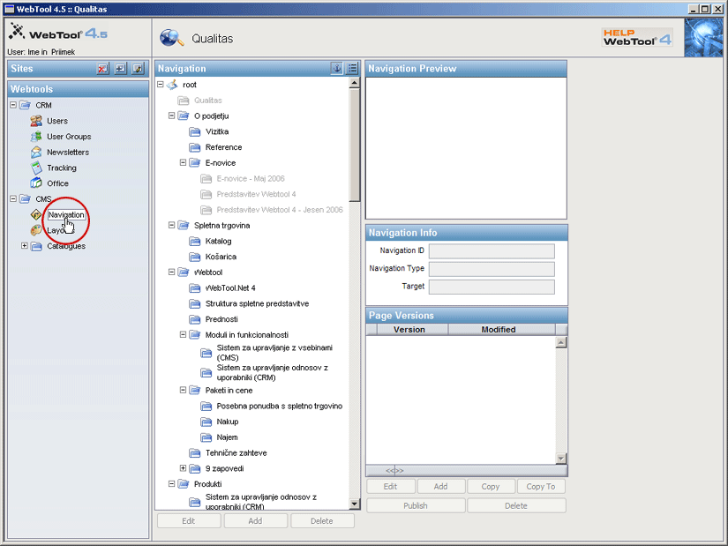
Task: Click the Copy To button
Action: [x=541, y=487]
